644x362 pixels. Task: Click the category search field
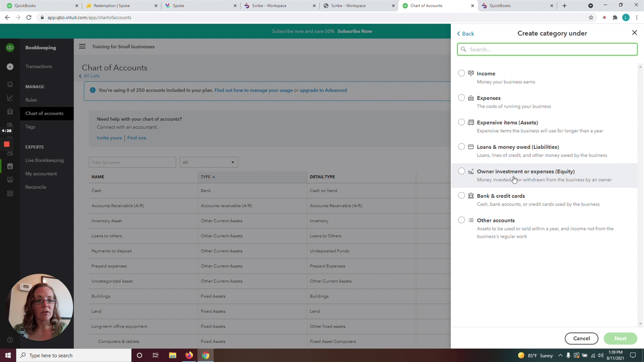pos(547,49)
